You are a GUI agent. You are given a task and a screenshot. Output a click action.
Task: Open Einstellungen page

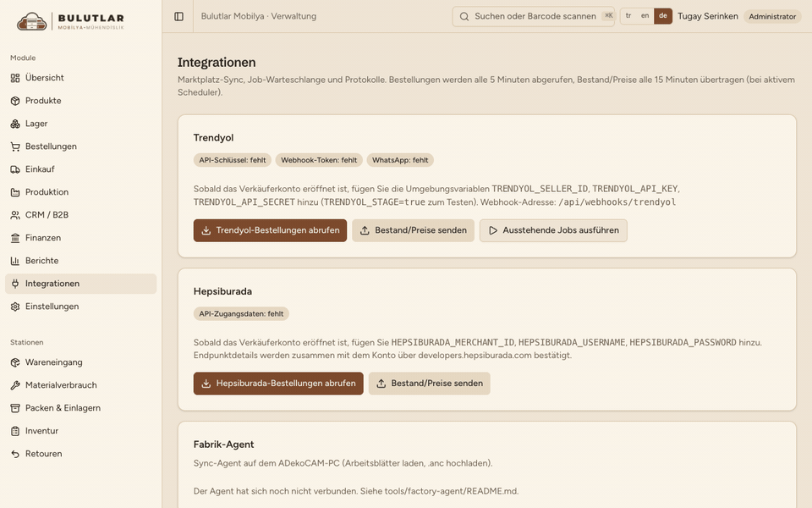pyautogui.click(x=81, y=306)
